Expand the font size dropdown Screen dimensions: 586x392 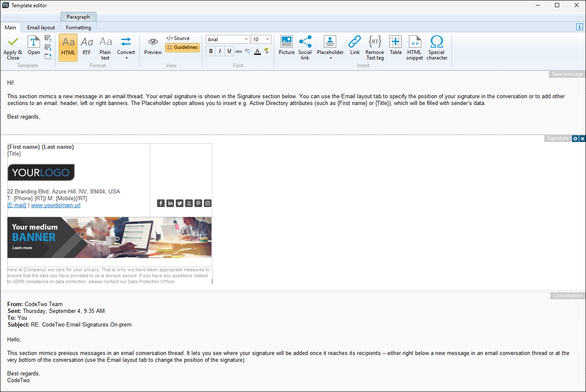pyautogui.click(x=267, y=39)
